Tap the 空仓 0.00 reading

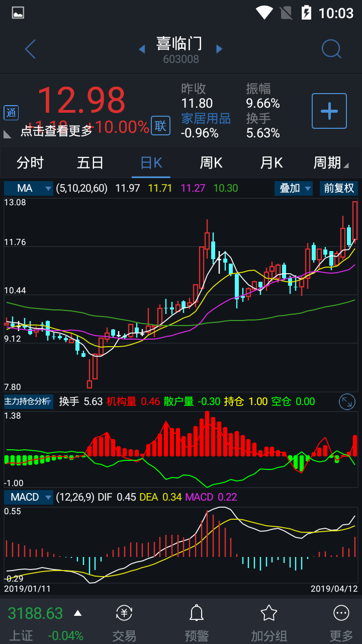pos(293,401)
